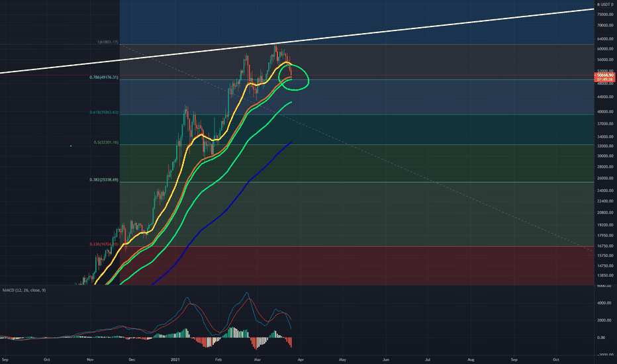Viewport: 617px width, 364px height.
Task: Click the 17950.00 price axis label
Action: [605, 236]
